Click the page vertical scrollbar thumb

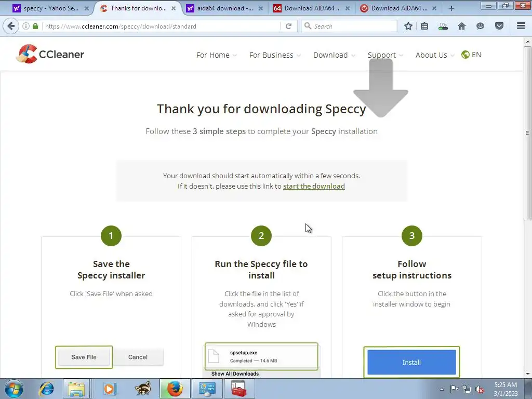(x=527, y=133)
